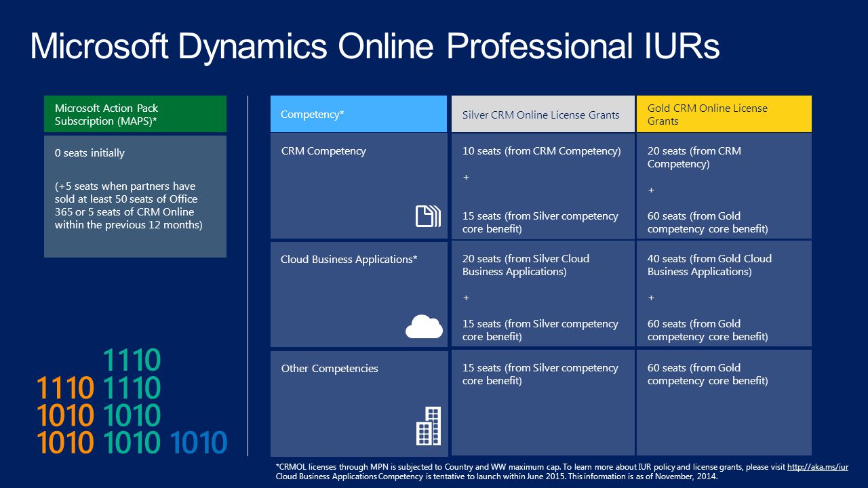Select the blue Competency* column header

tap(359, 114)
